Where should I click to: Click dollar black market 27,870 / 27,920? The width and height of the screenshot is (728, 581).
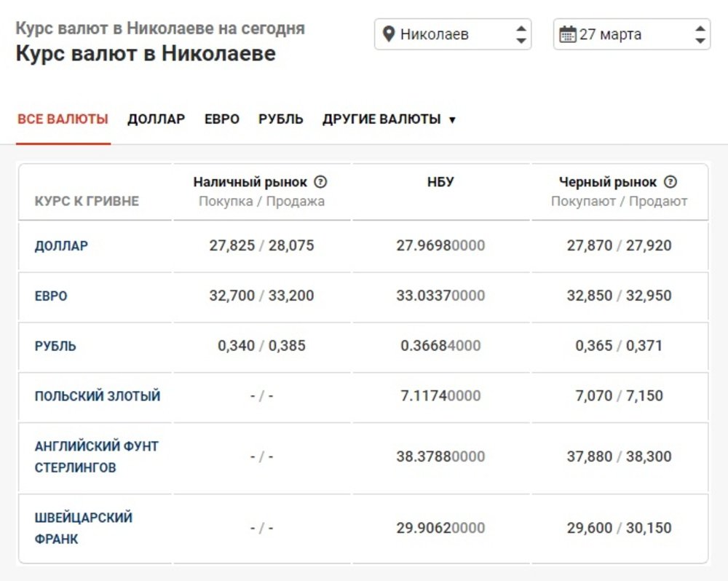(619, 245)
